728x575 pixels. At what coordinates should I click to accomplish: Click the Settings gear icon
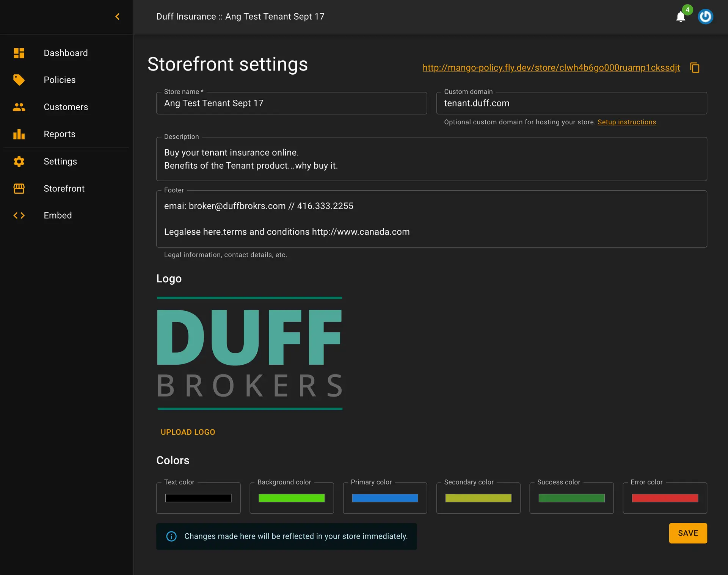(19, 161)
